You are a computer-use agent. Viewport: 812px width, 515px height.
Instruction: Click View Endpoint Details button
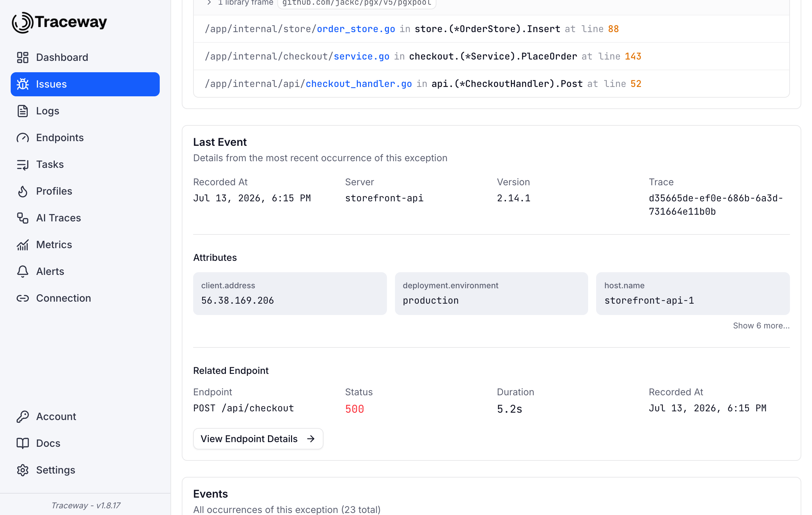coord(258,439)
